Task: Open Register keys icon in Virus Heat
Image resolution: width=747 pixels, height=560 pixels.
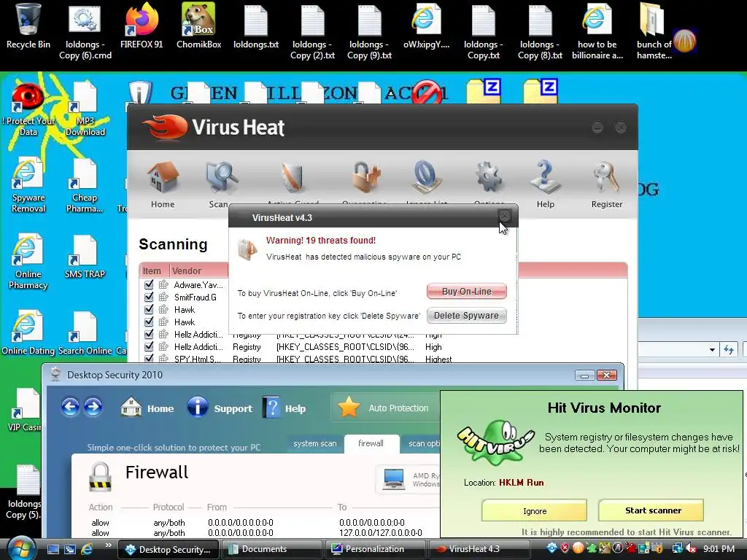Action: 606,184
